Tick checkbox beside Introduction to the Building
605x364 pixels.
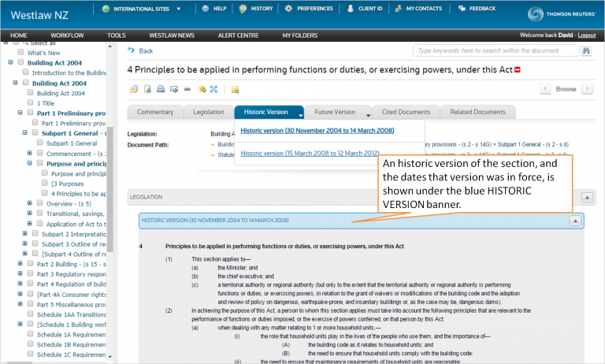click(26, 72)
